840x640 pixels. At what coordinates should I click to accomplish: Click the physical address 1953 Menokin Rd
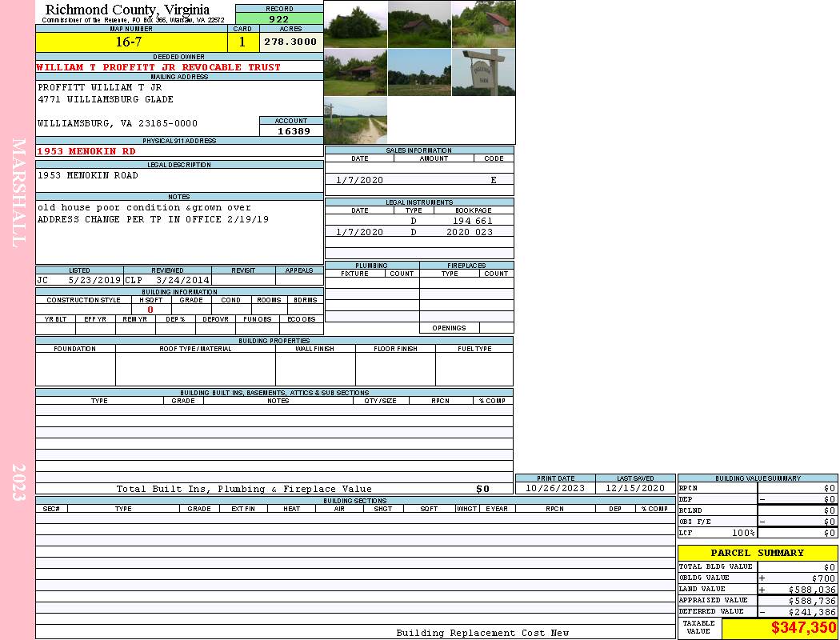86,151
